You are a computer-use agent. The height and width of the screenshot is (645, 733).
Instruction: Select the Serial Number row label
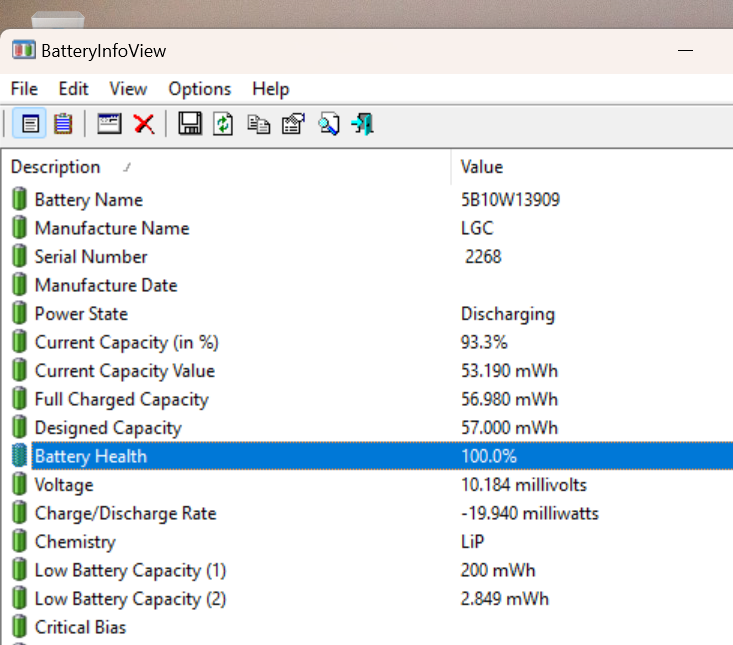click(x=91, y=257)
